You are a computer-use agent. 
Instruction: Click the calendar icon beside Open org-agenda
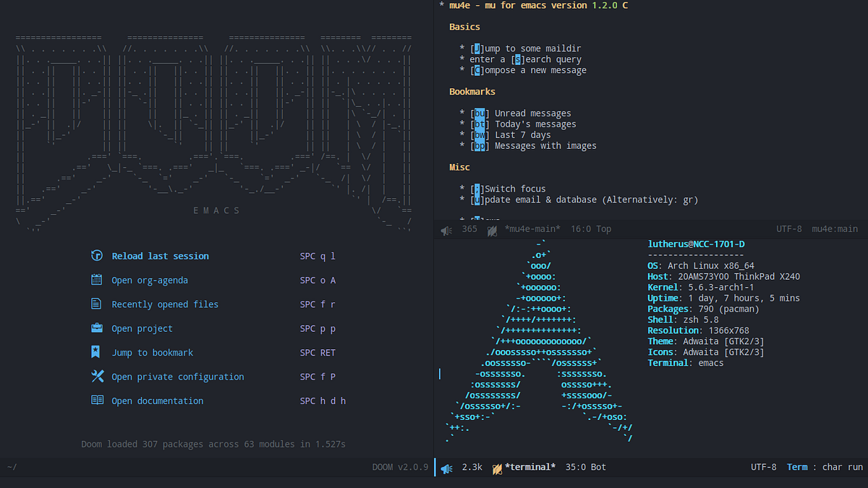tap(97, 280)
